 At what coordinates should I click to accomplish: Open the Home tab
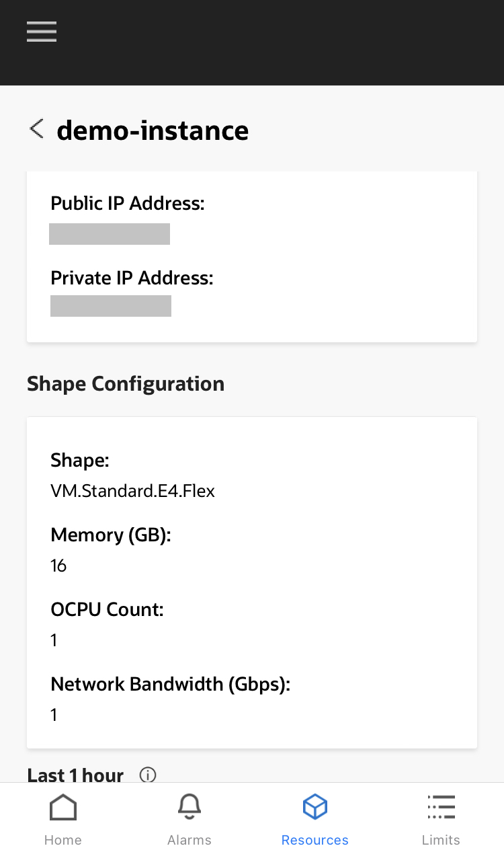(63, 819)
